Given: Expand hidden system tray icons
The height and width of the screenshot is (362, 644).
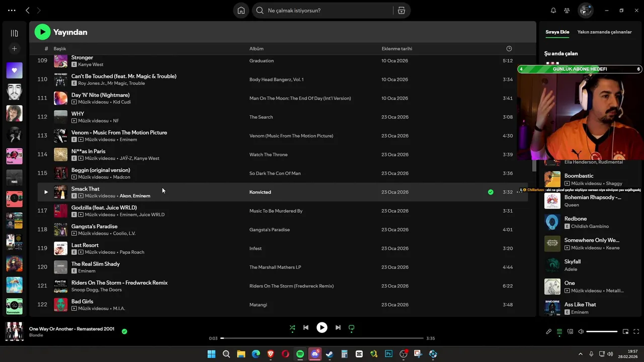Looking at the screenshot, I should [x=581, y=354].
